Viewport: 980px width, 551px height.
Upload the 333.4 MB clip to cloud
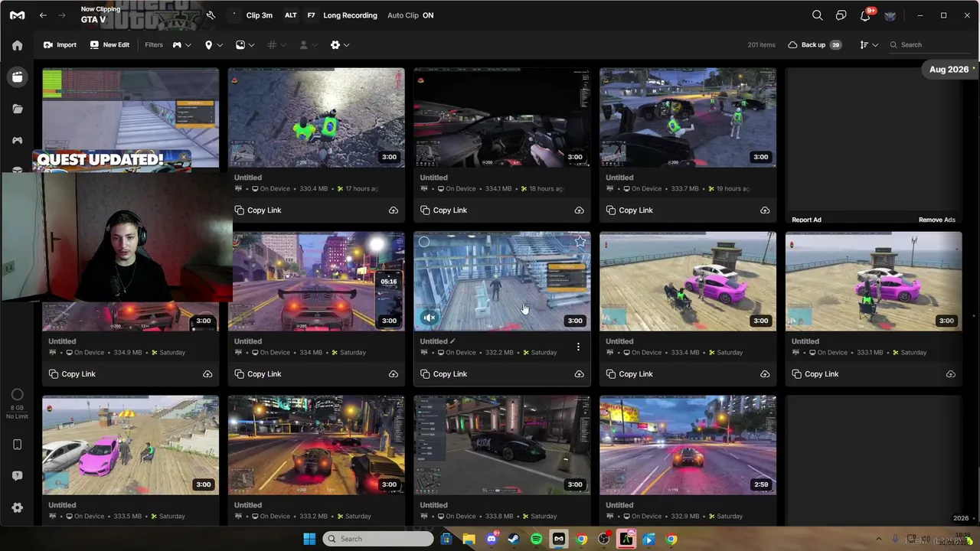(765, 374)
